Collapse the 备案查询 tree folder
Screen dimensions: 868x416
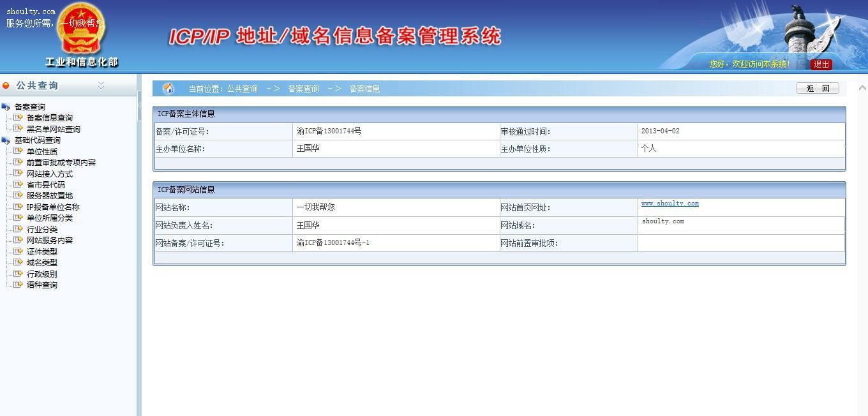6,107
